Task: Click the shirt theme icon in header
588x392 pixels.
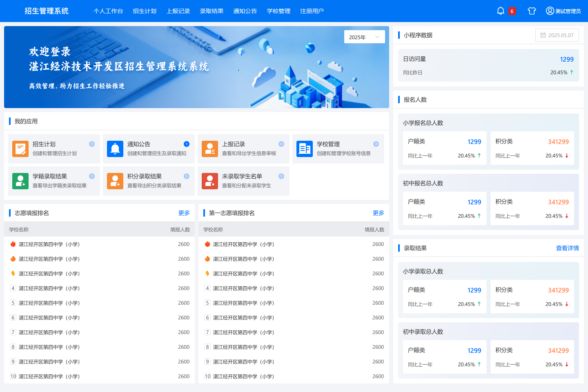Action: coord(531,11)
